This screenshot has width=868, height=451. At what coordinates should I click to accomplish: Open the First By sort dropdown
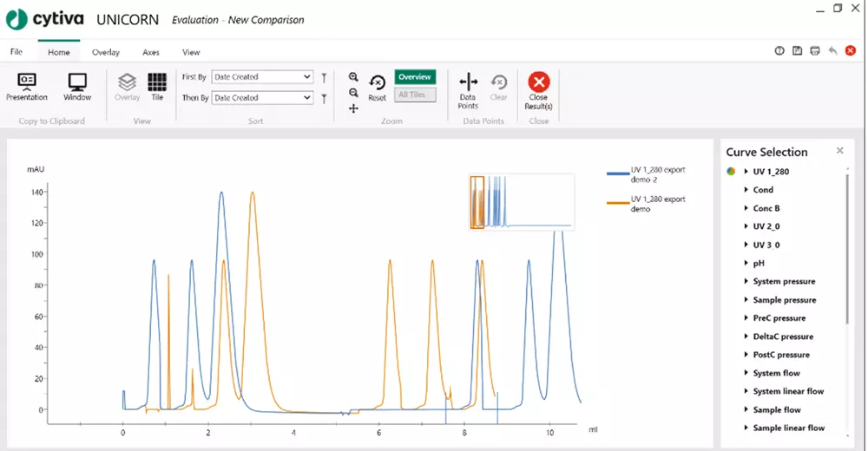261,77
